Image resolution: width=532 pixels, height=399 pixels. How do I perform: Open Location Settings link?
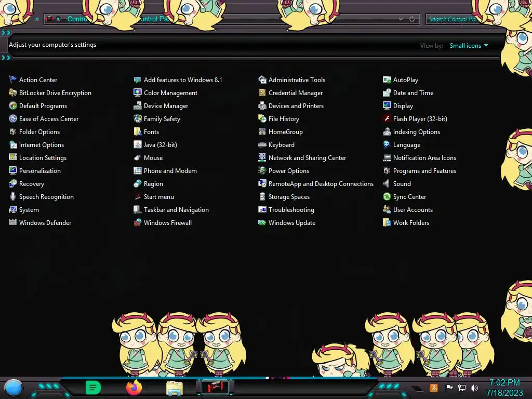point(43,158)
